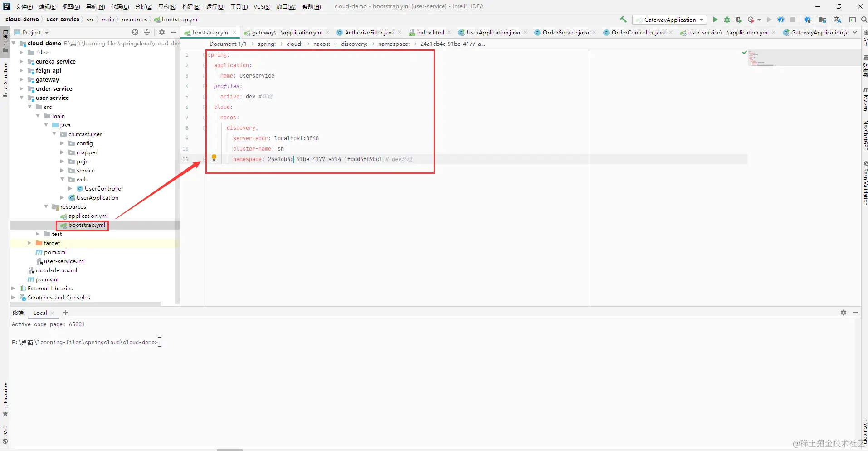Open the 文件(F) menu

click(24, 6)
